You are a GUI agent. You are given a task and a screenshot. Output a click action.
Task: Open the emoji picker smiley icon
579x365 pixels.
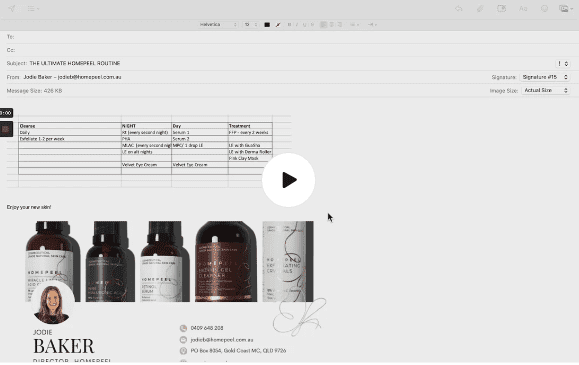point(544,8)
